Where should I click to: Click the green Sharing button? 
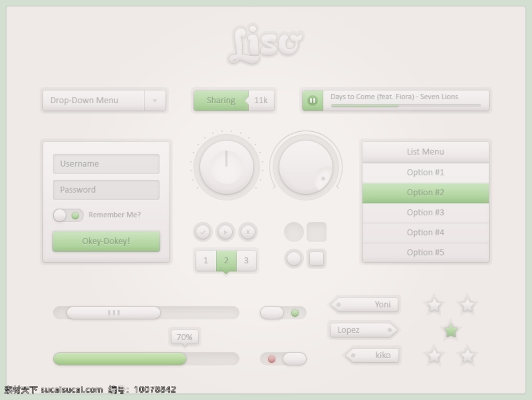pyautogui.click(x=221, y=101)
